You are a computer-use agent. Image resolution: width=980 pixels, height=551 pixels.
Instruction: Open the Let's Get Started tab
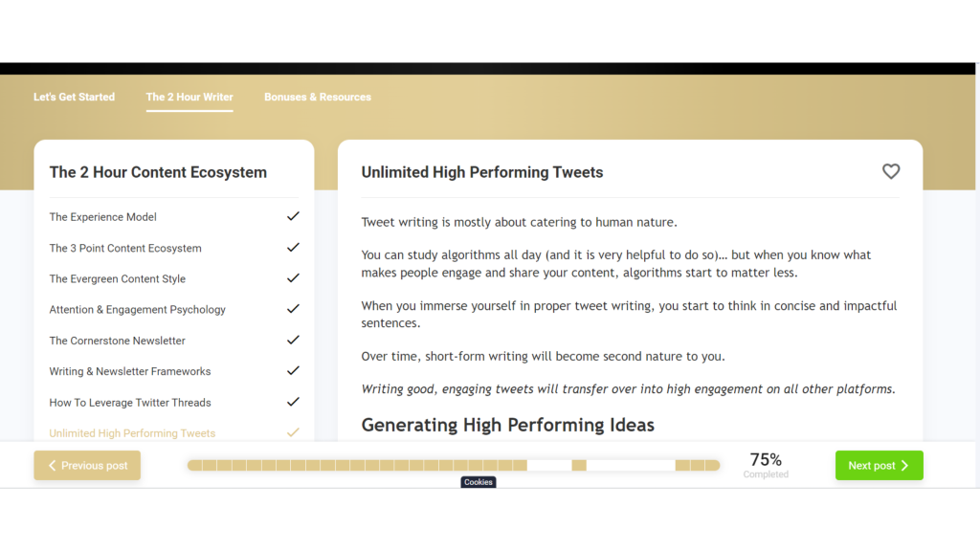coord(74,97)
